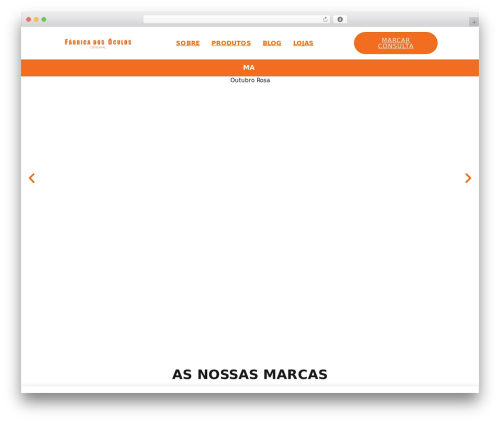Screen dimensions: 500x423
Task: Go to the Blog page
Action: pos(272,43)
